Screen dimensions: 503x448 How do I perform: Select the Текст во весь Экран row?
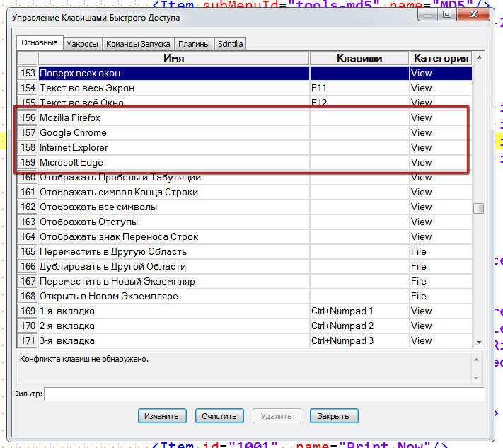(x=245, y=88)
